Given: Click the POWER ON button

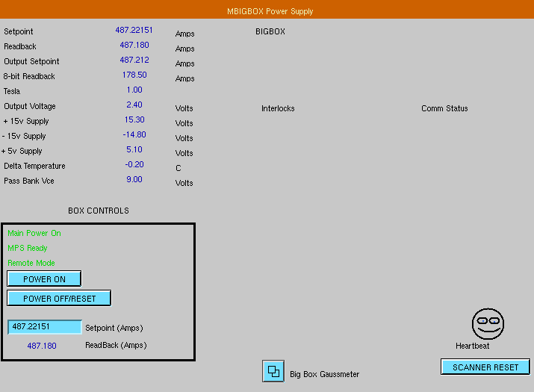Looking at the screenshot, I should (44, 279).
